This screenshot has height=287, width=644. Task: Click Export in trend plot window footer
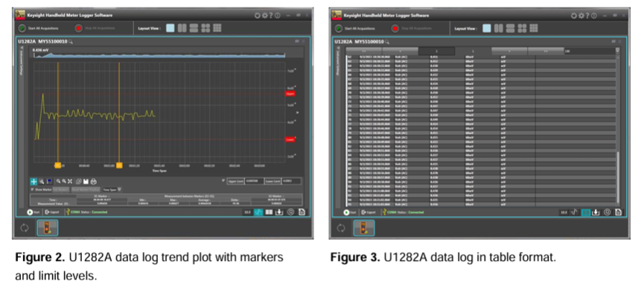pos(52,212)
